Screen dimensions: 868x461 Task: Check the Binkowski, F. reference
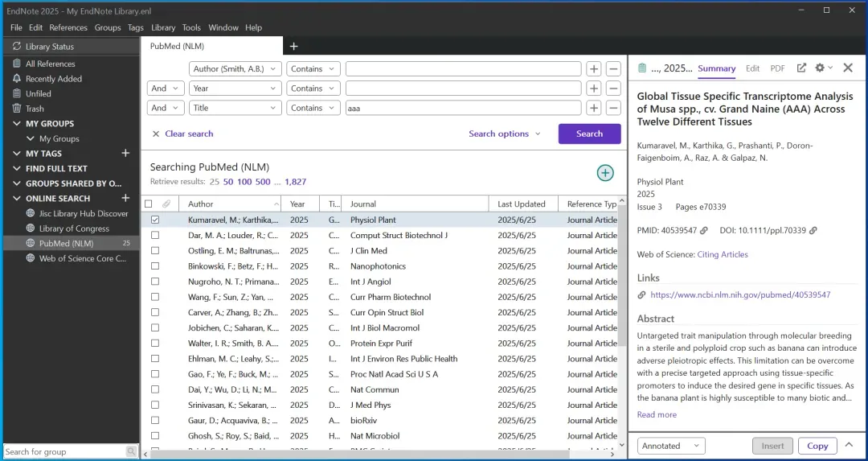[155, 266]
